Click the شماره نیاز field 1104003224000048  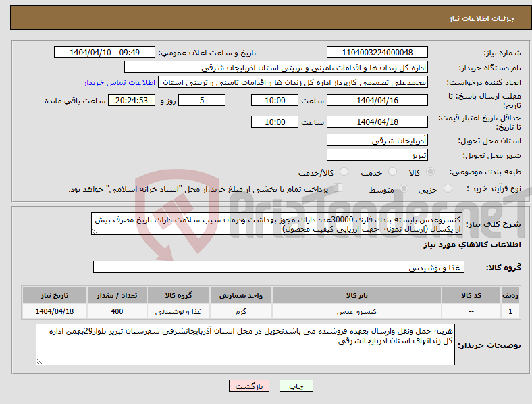click(377, 53)
